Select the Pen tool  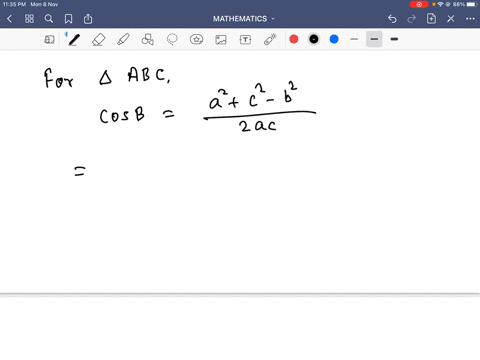74,40
